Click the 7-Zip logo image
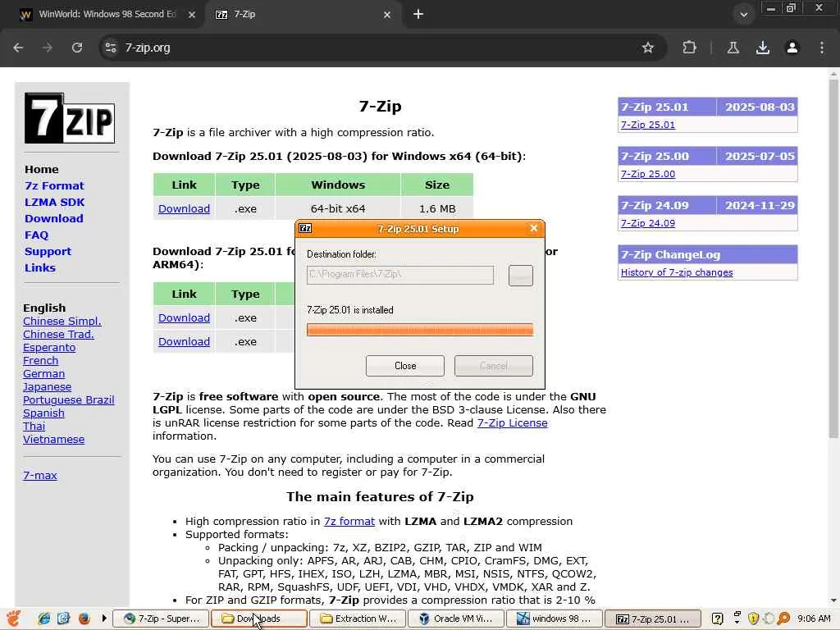840x630 pixels. pyautogui.click(x=69, y=118)
